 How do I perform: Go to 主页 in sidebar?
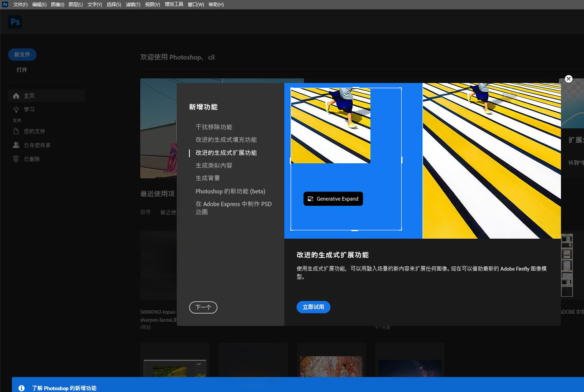coord(46,96)
